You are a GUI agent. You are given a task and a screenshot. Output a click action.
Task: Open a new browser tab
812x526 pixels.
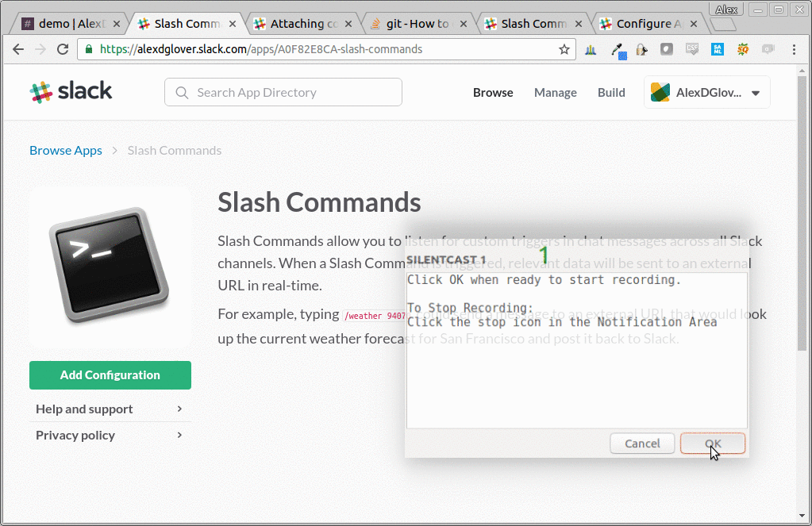[x=722, y=25]
